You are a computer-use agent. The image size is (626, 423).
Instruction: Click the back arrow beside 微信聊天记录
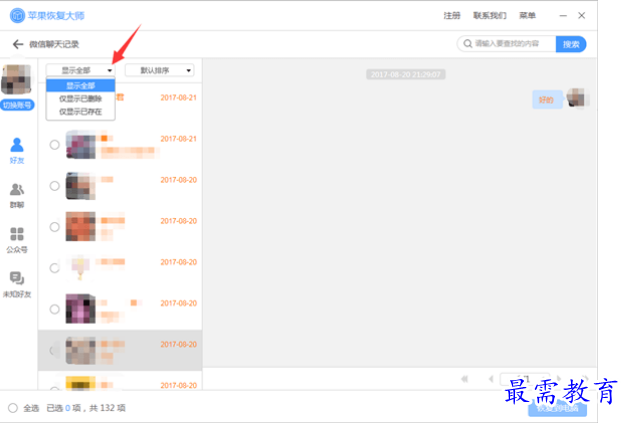[18, 44]
